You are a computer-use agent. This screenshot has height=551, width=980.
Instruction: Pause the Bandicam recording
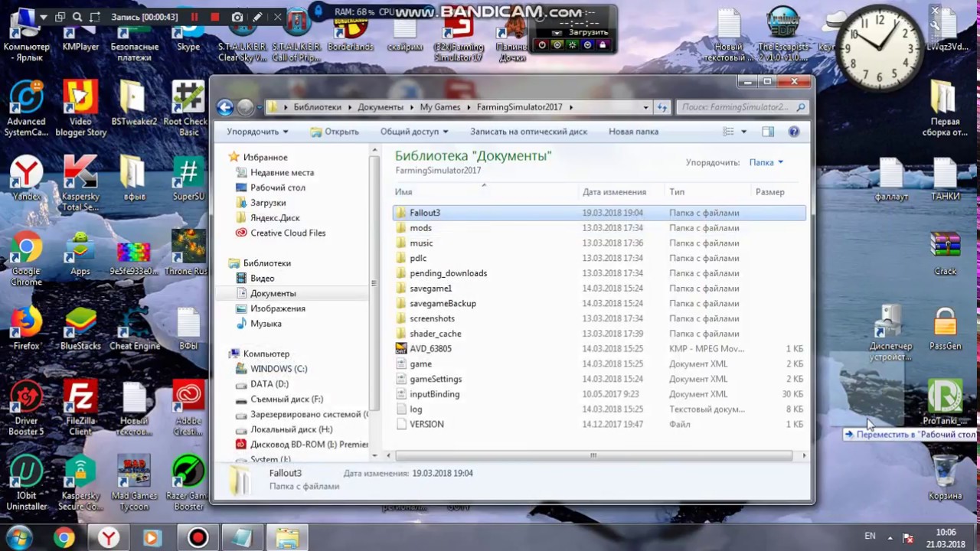[194, 17]
